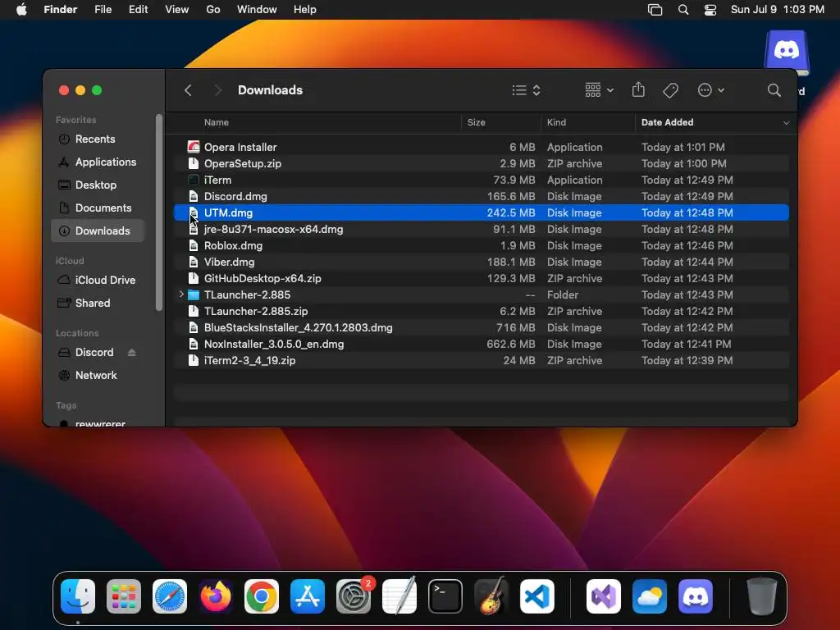Click the date and time in menu bar
This screenshot has width=840, height=630.
pyautogui.click(x=778, y=10)
